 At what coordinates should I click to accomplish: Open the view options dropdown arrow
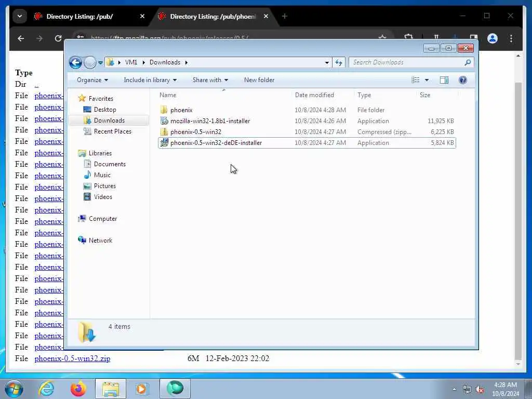click(x=427, y=80)
